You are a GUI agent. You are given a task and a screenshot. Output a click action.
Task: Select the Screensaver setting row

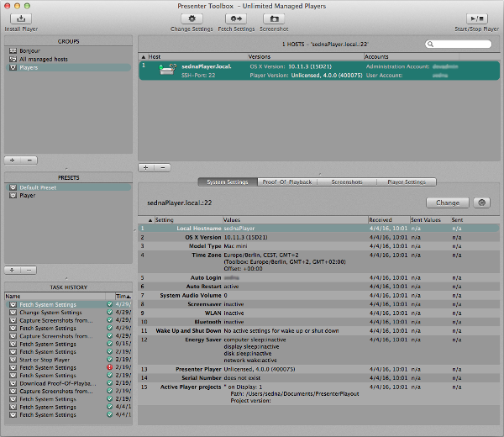pyautogui.click(x=318, y=304)
